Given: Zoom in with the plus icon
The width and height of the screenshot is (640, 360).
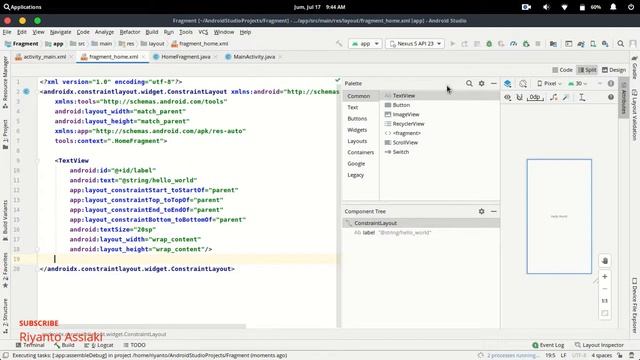Looking at the screenshot, I should (605, 276).
